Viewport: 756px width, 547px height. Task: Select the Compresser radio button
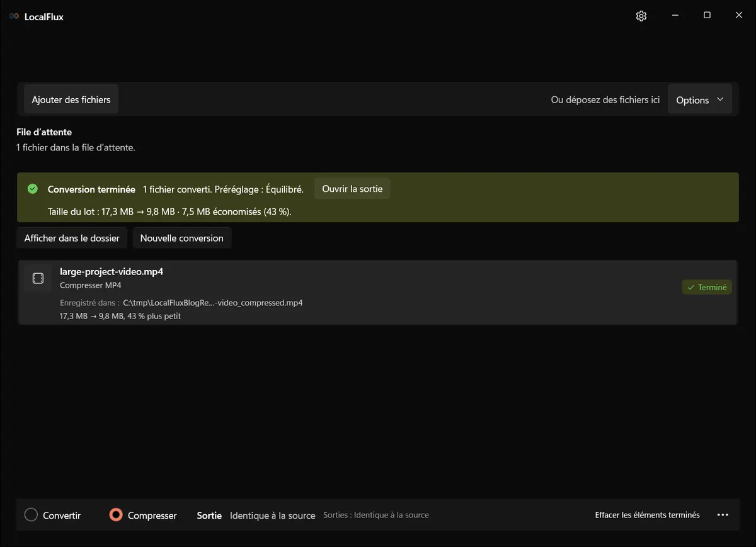click(x=115, y=515)
